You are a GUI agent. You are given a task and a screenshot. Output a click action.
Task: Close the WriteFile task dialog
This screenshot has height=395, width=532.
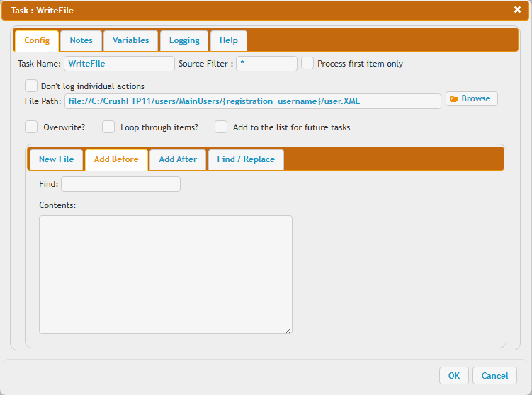(x=517, y=10)
